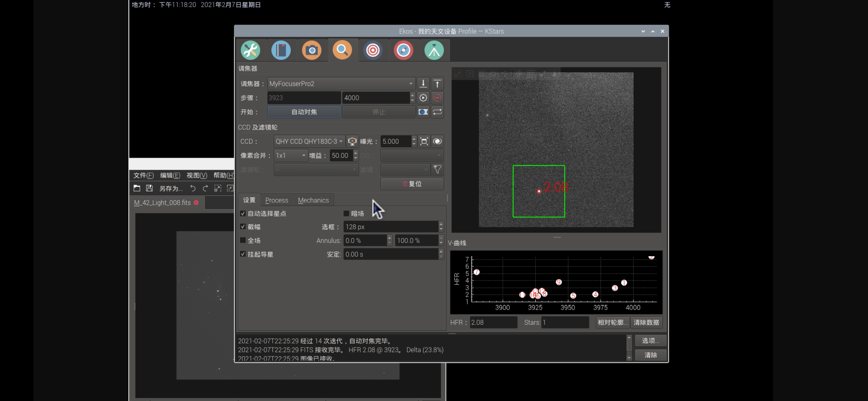This screenshot has width=868, height=401.
Task: Click the 复位 reset button
Action: click(x=412, y=184)
